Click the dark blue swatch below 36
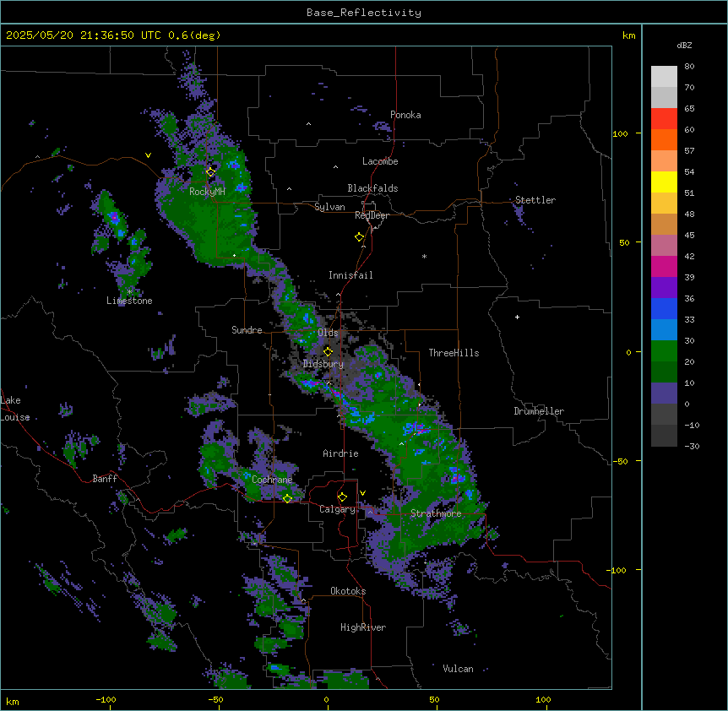 664,308
